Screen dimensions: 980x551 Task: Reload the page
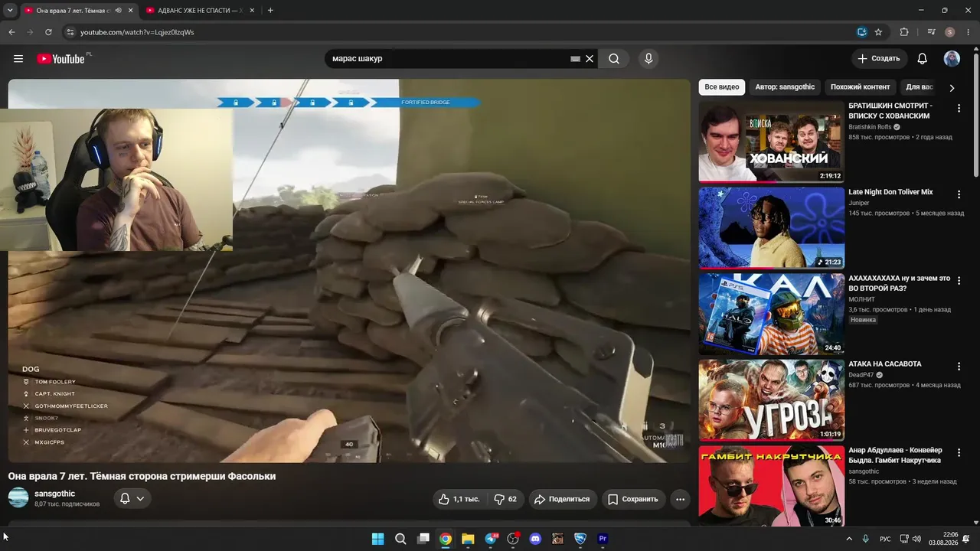pos(48,32)
